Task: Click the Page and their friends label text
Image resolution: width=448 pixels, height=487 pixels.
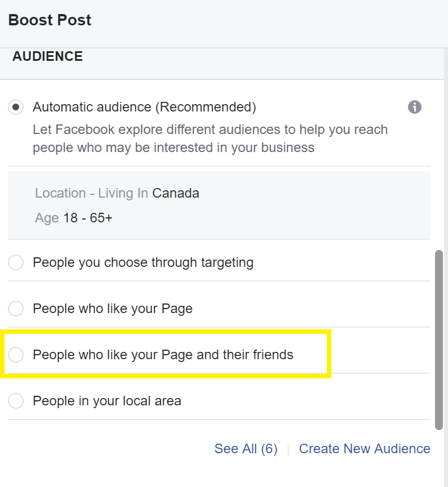Action: [163, 355]
